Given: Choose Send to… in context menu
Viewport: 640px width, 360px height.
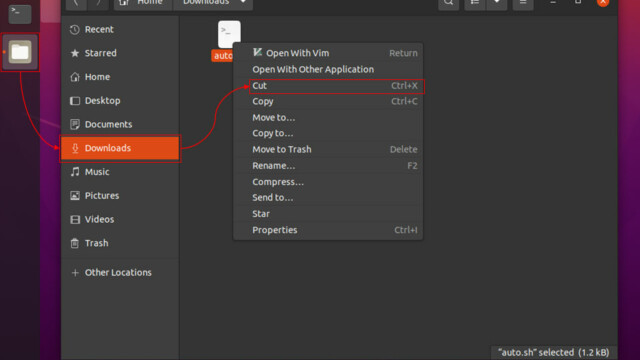Looking at the screenshot, I should [328, 198].
